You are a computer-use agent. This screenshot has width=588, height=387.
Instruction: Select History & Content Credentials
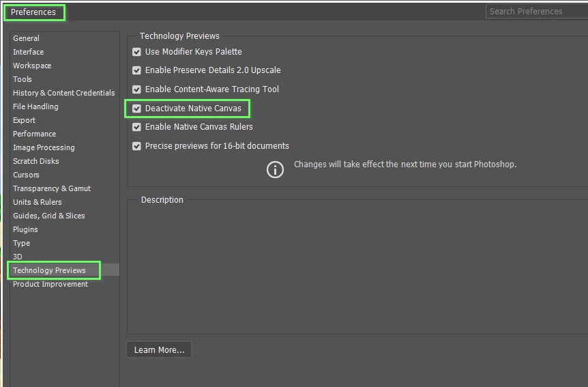tap(64, 93)
